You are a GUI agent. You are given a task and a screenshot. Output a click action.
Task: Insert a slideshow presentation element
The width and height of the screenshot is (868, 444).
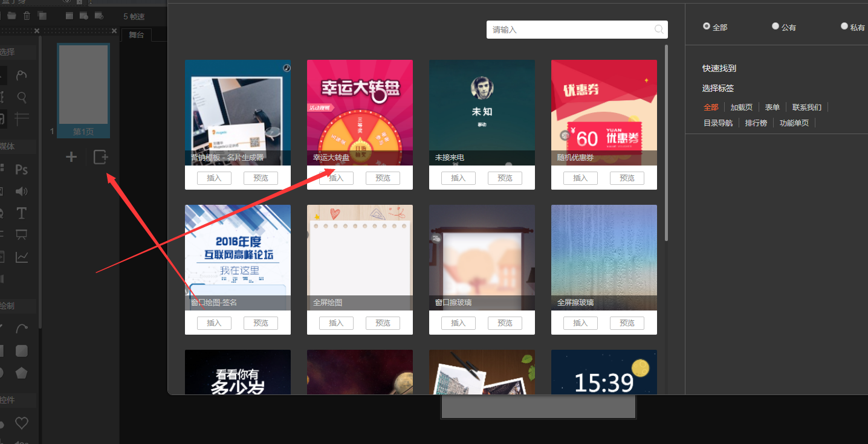(x=22, y=234)
